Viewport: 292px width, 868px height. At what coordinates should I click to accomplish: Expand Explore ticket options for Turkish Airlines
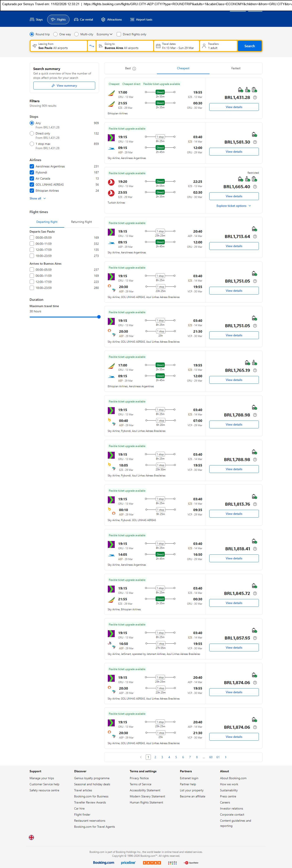(234, 206)
